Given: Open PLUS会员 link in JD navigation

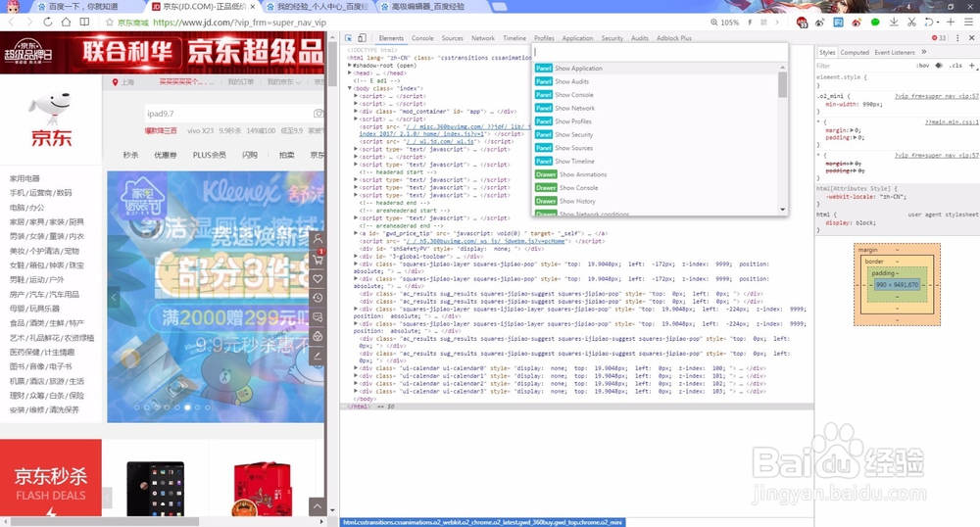Looking at the screenshot, I should point(210,155).
